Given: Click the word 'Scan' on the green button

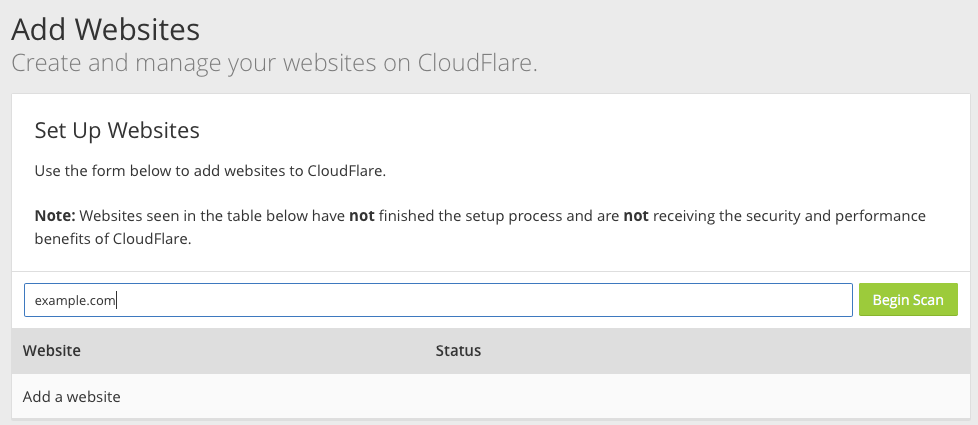Looking at the screenshot, I should pos(927,300).
